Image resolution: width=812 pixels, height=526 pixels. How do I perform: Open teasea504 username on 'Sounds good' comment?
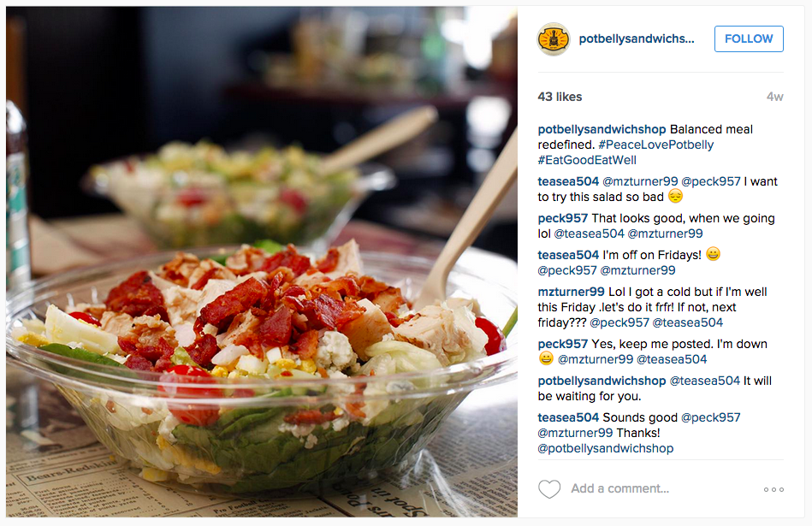point(568,417)
